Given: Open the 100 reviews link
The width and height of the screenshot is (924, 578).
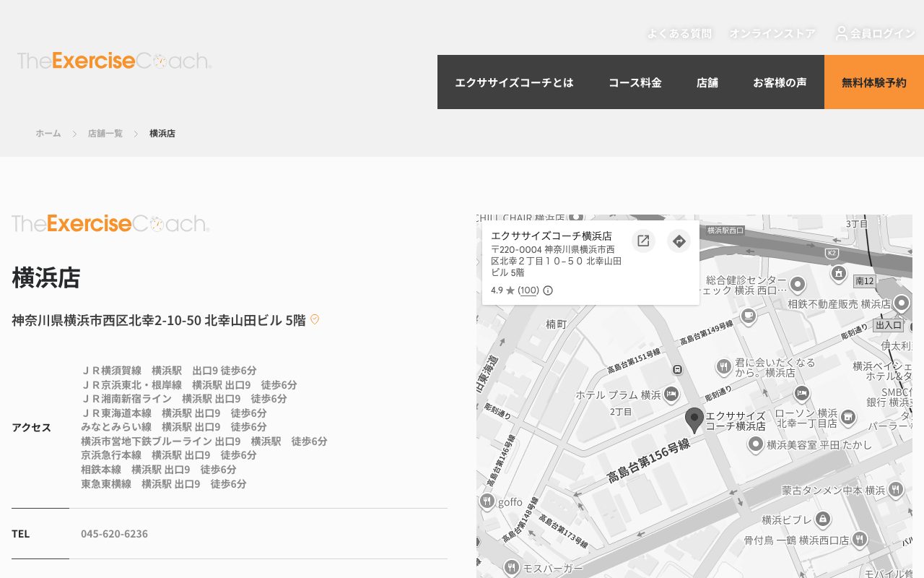Looking at the screenshot, I should pyautogui.click(x=528, y=290).
